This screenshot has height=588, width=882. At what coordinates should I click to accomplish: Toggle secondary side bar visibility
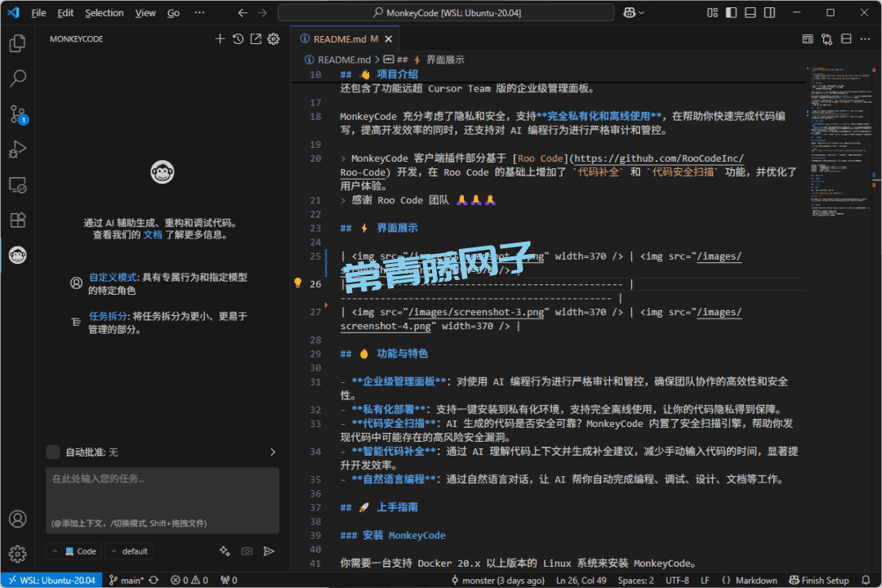pyautogui.click(x=769, y=12)
